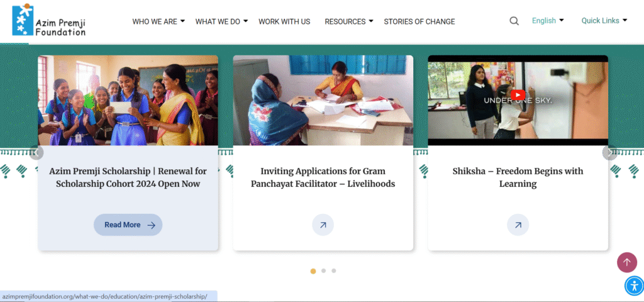Go to next carousel slide arrow
Image resolution: width=644 pixels, height=302 pixels.
[609, 153]
